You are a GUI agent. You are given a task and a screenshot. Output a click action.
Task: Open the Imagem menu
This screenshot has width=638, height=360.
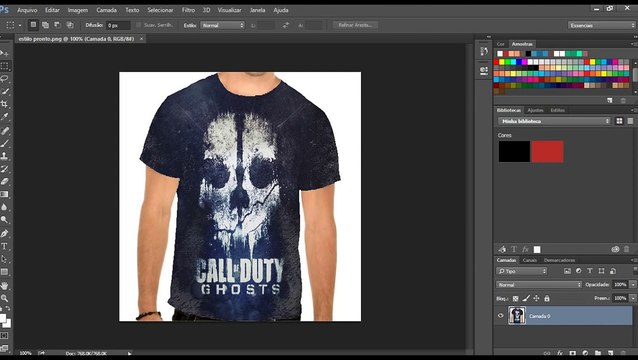(x=78, y=10)
